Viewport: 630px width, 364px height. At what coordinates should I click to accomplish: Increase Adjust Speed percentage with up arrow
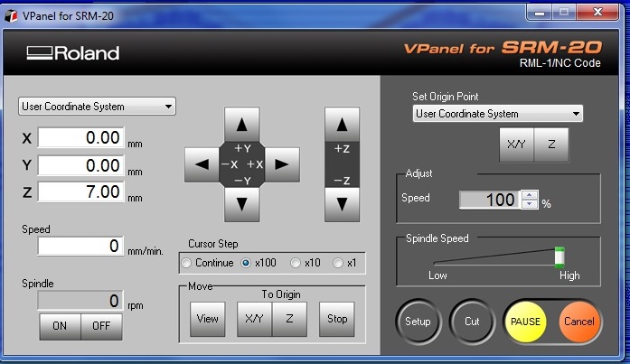(530, 195)
